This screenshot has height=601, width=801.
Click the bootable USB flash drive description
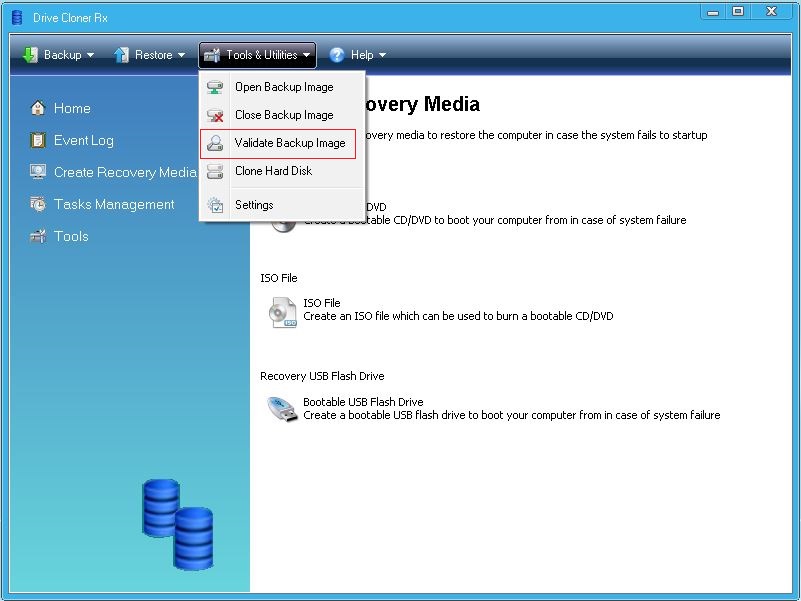[512, 415]
